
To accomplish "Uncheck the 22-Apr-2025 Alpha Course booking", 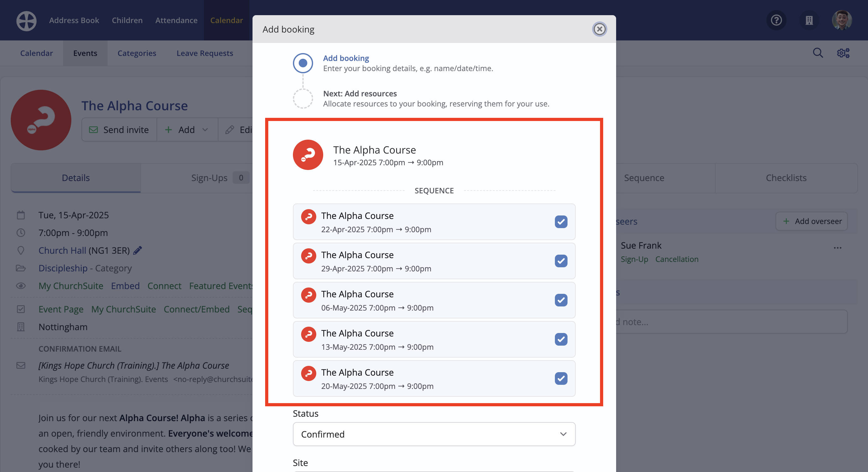I will [x=561, y=222].
